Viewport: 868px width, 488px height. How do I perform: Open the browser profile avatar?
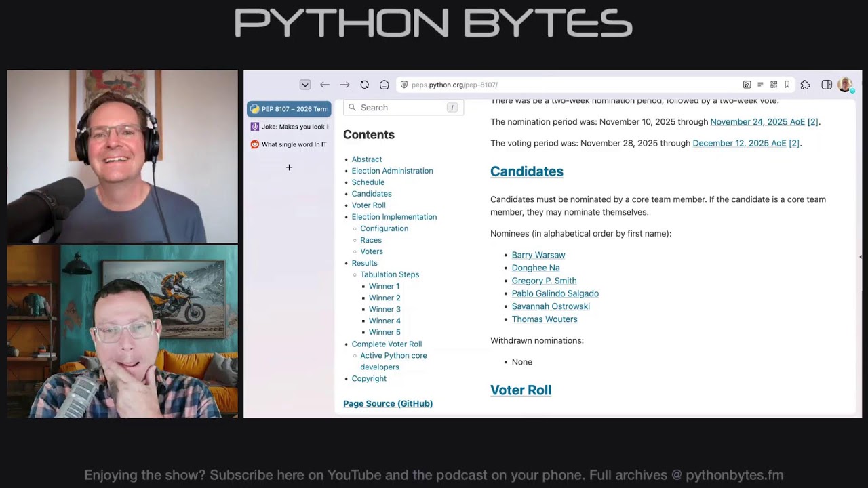[x=845, y=85]
